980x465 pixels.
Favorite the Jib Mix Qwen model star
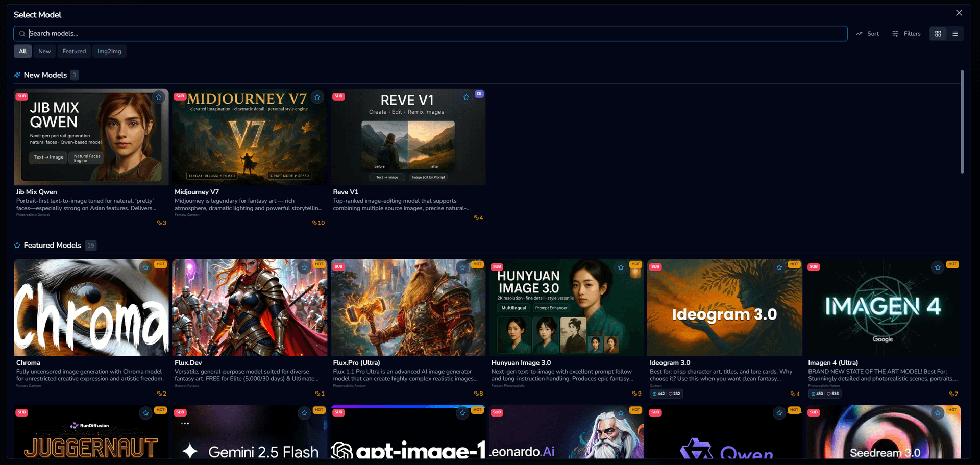click(x=159, y=97)
